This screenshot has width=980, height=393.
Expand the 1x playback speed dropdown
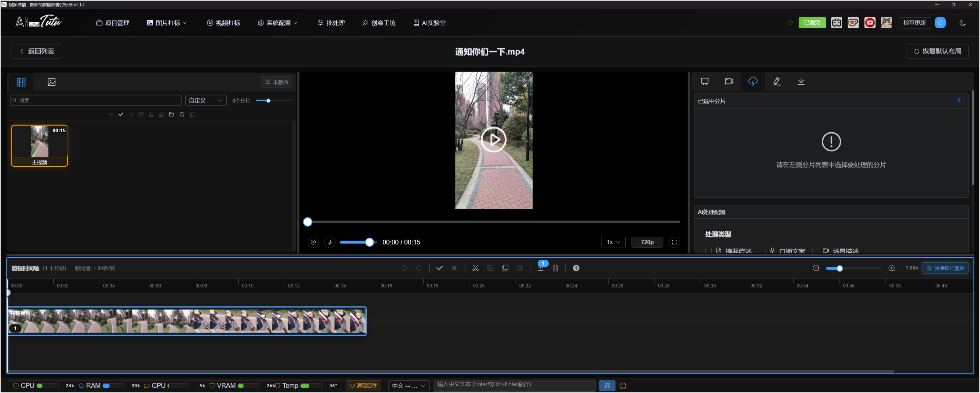point(613,242)
